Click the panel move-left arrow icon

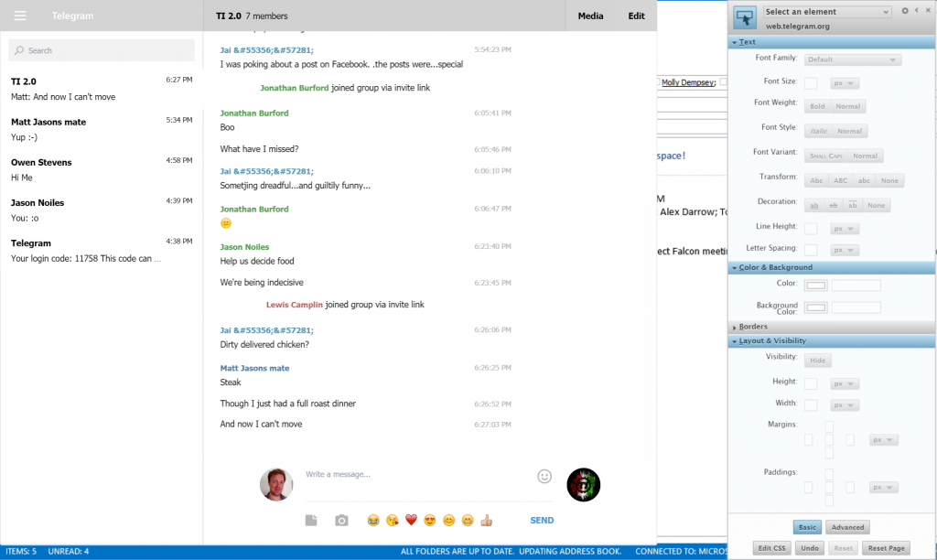coord(917,10)
